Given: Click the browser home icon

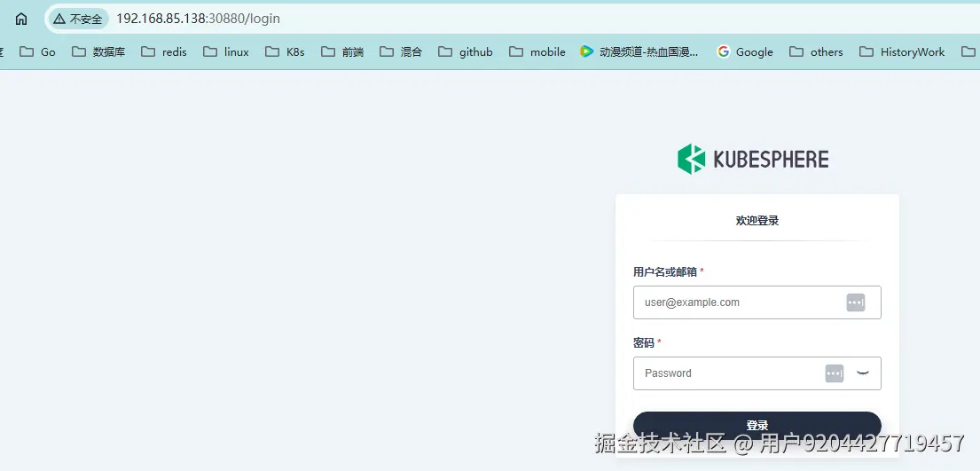Looking at the screenshot, I should [21, 19].
